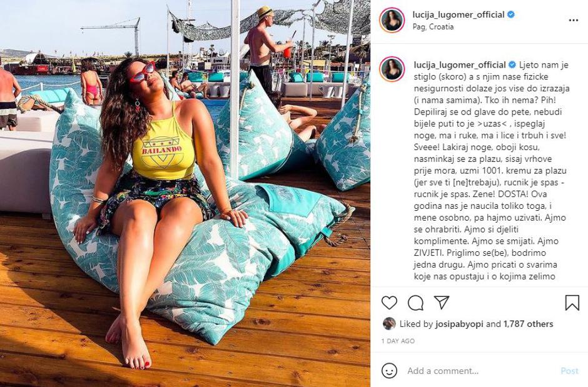This screenshot has width=588, height=387.
Task: Click the header profile avatar
Action: click(392, 20)
